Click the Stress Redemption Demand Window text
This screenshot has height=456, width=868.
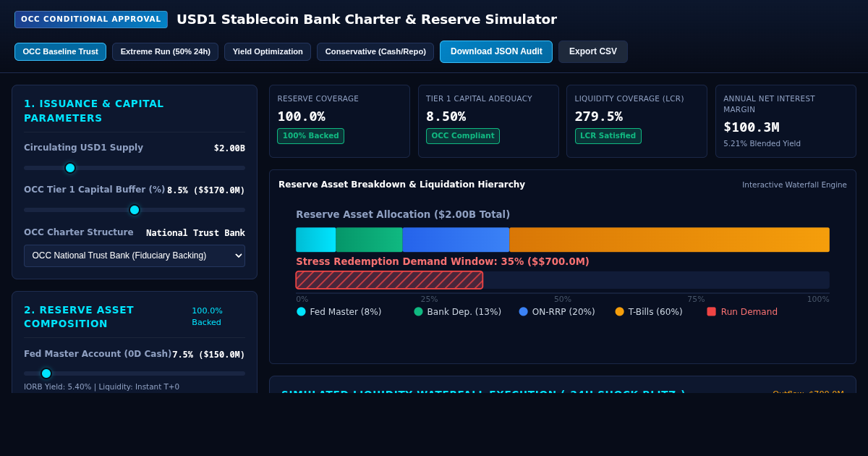click(x=443, y=261)
